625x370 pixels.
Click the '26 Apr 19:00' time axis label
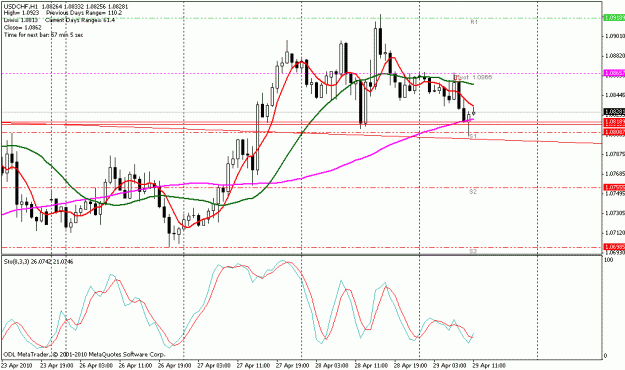(x=174, y=365)
